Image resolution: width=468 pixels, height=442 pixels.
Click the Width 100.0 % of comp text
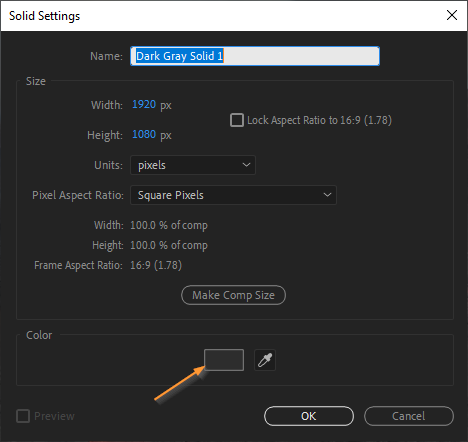tap(169, 225)
